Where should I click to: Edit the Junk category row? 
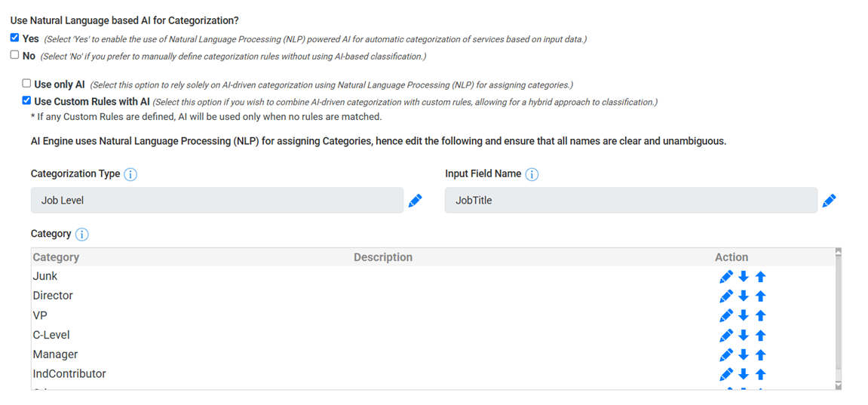click(x=726, y=277)
